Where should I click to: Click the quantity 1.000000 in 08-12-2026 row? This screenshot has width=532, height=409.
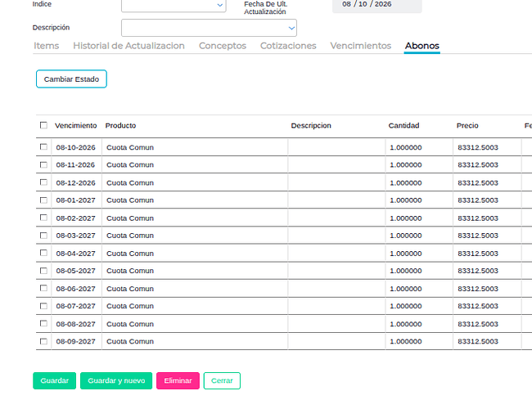tap(406, 182)
